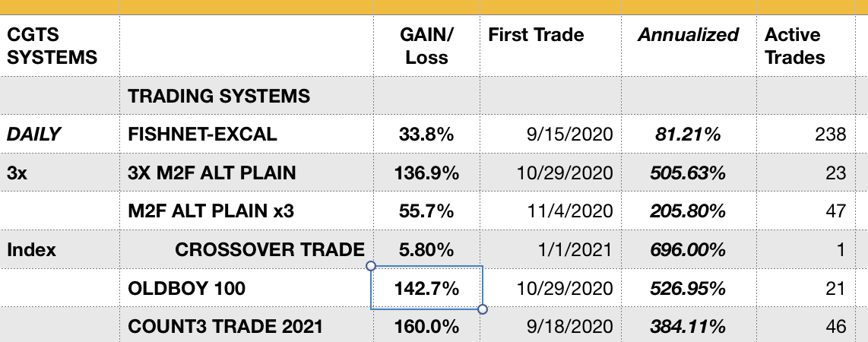Click the 81.21% annualized value cell
This screenshot has width=868, height=342.
coord(688,135)
